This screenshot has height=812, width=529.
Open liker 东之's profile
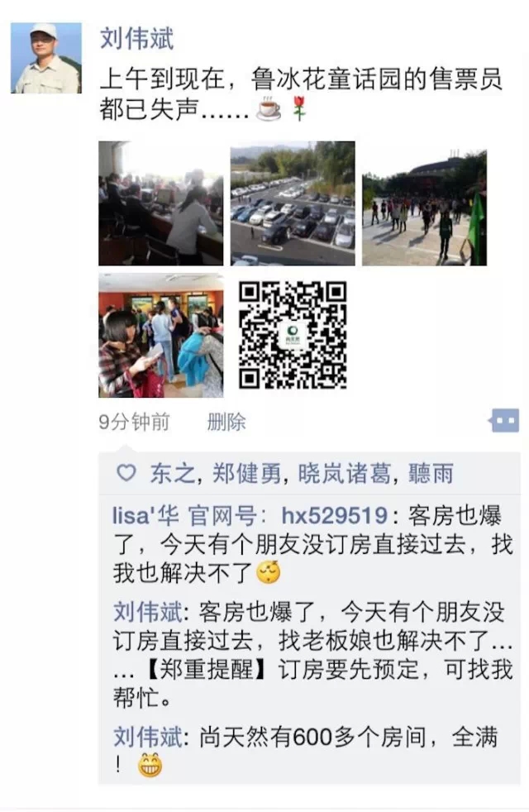point(173,473)
